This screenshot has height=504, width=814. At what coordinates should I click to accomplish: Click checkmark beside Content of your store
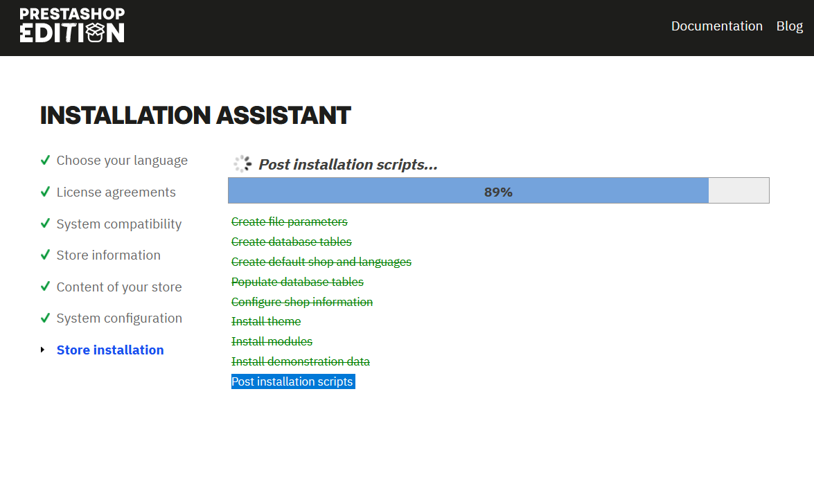coord(45,287)
